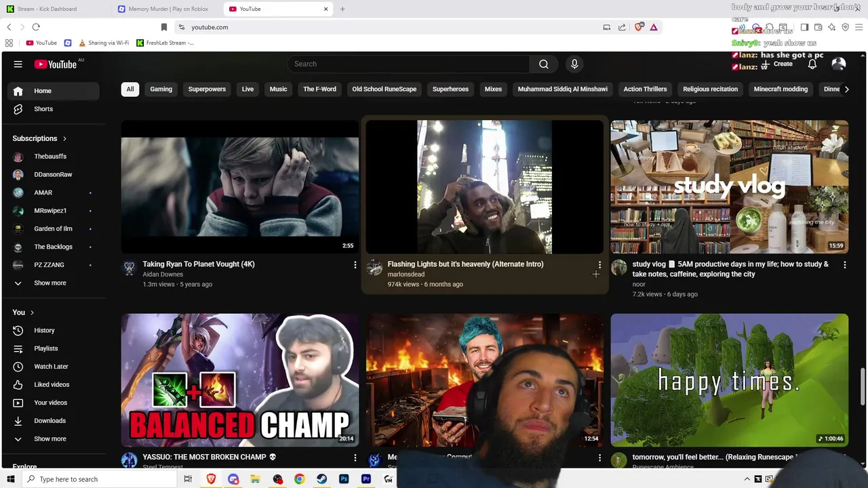Select the Gaming filter chip
The height and width of the screenshot is (488, 868).
[x=161, y=89]
